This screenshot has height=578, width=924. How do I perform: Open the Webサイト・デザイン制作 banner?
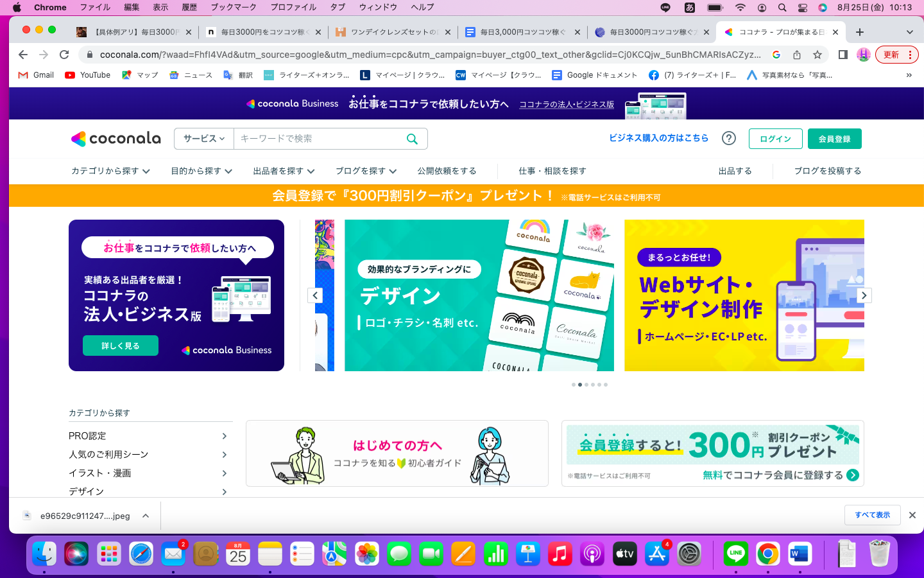coord(744,295)
